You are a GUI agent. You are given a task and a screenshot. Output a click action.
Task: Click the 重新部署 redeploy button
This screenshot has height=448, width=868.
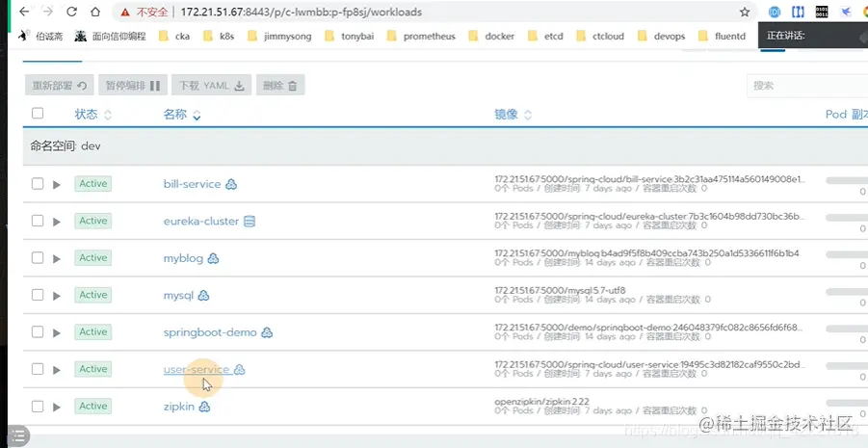(59, 86)
